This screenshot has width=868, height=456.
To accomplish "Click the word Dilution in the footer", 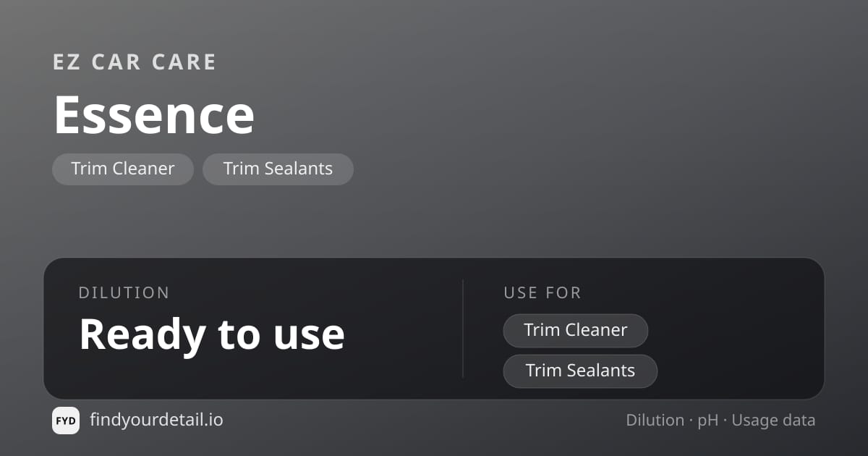I will click(x=655, y=421).
